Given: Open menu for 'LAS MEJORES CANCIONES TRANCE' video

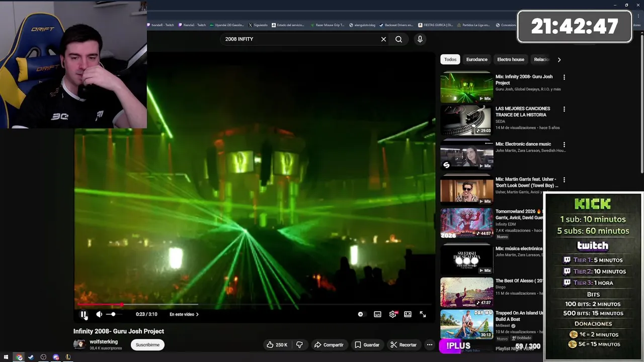Looking at the screenshot, I should click(564, 109).
